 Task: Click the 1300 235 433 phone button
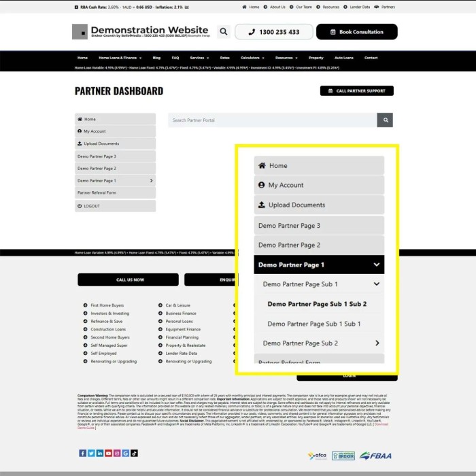point(274,32)
